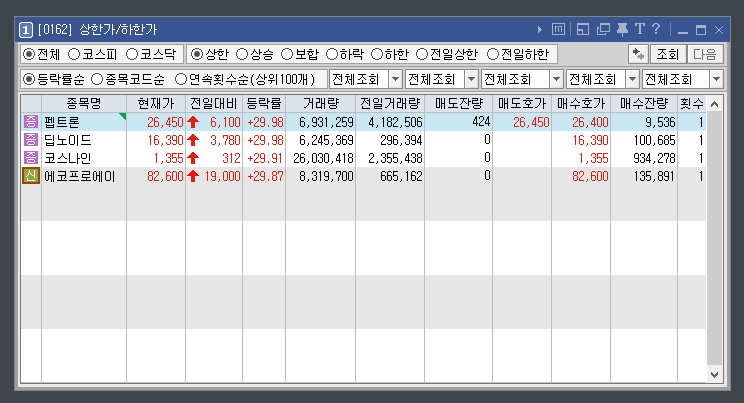This screenshot has height=403, width=744.
Task: Select the 코스나인 stock name
Action: pyautogui.click(x=67, y=159)
